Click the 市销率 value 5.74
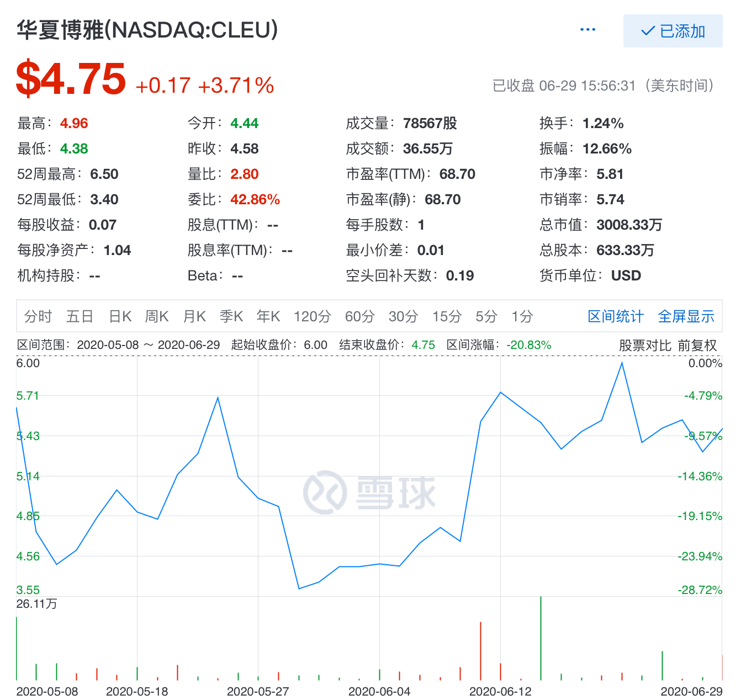The height and width of the screenshot is (700, 741). tap(610, 199)
